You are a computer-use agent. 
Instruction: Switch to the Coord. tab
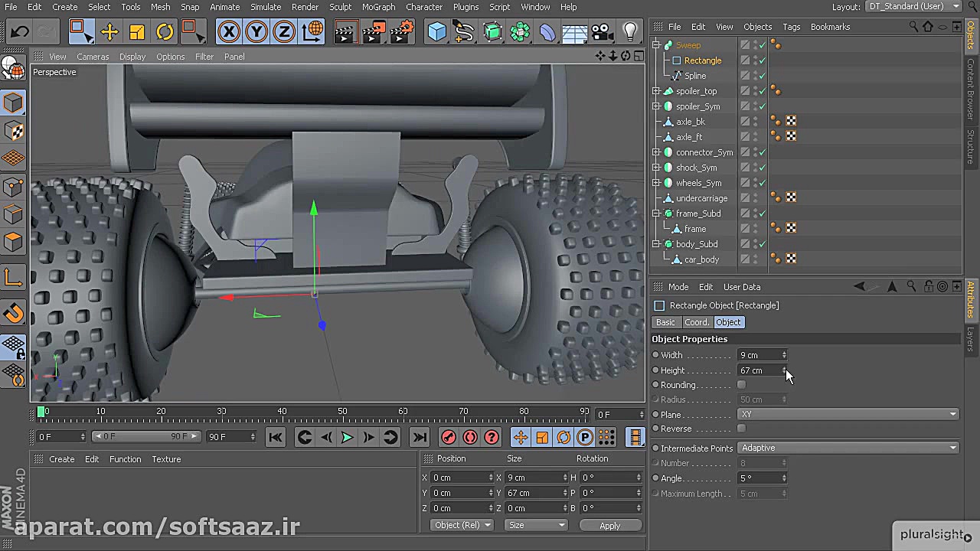(x=696, y=322)
